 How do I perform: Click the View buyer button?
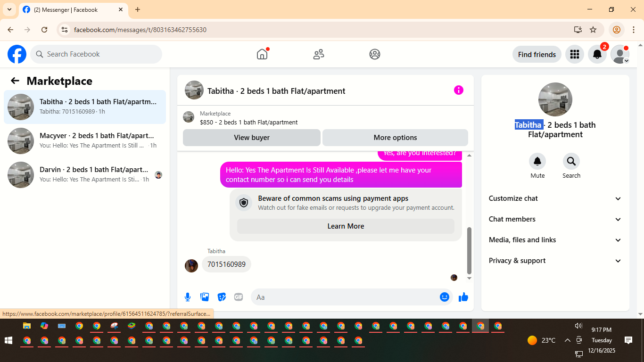click(252, 138)
